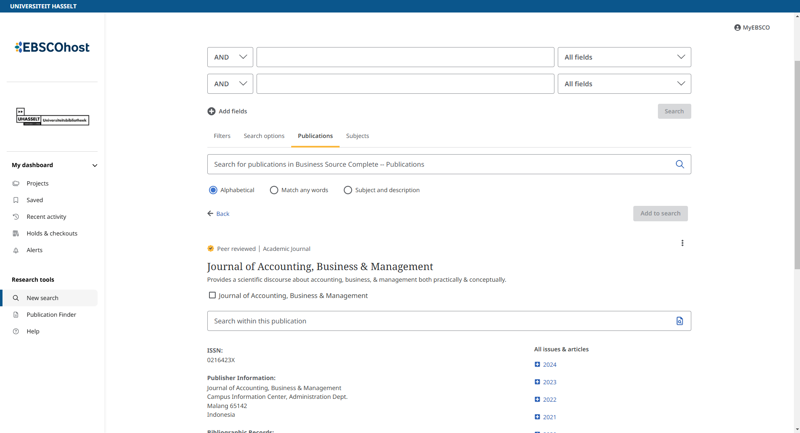This screenshot has height=433, width=800.
Task: Click the Add to search button
Action: point(660,213)
